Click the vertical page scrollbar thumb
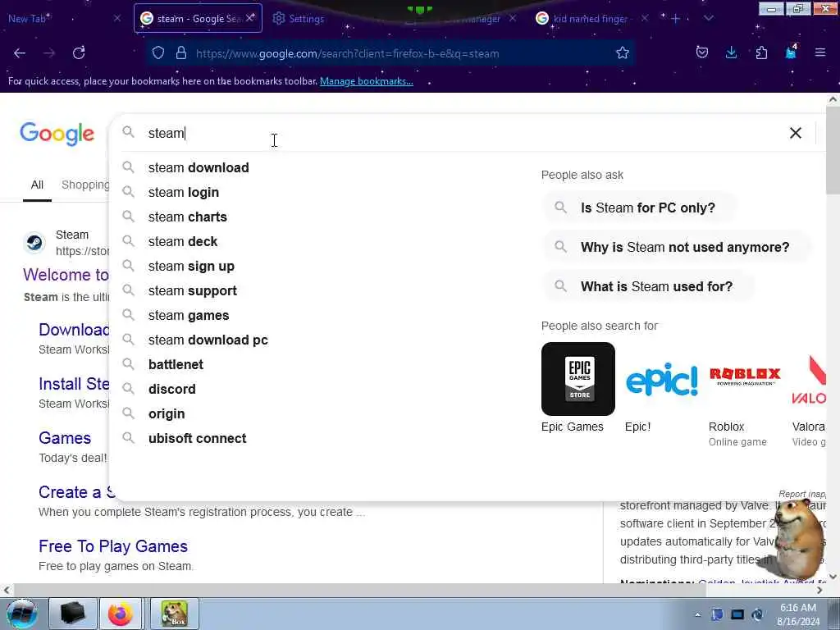 (833, 151)
